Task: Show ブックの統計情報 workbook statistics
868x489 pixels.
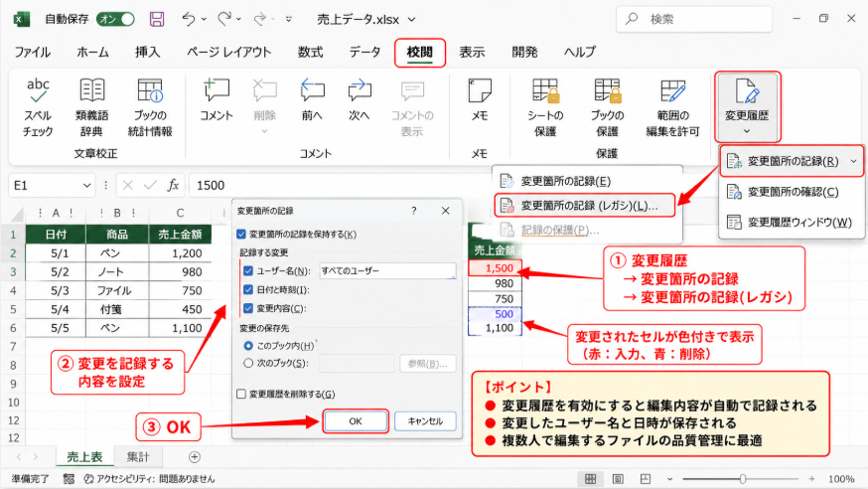Action: tap(150, 107)
